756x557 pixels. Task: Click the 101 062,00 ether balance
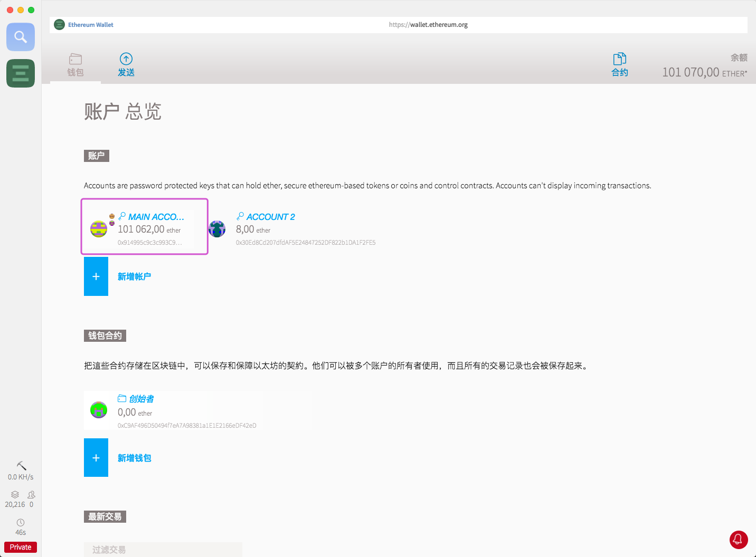click(x=149, y=229)
